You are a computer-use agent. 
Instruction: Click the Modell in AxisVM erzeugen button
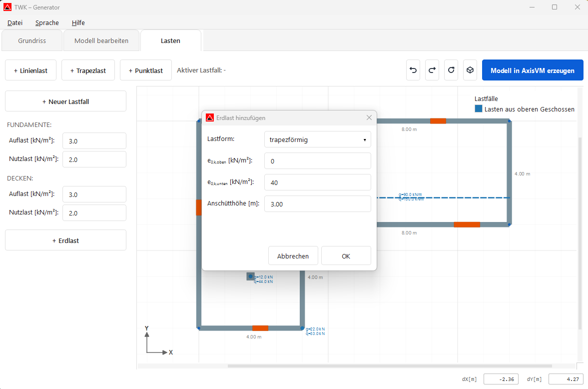pos(533,70)
